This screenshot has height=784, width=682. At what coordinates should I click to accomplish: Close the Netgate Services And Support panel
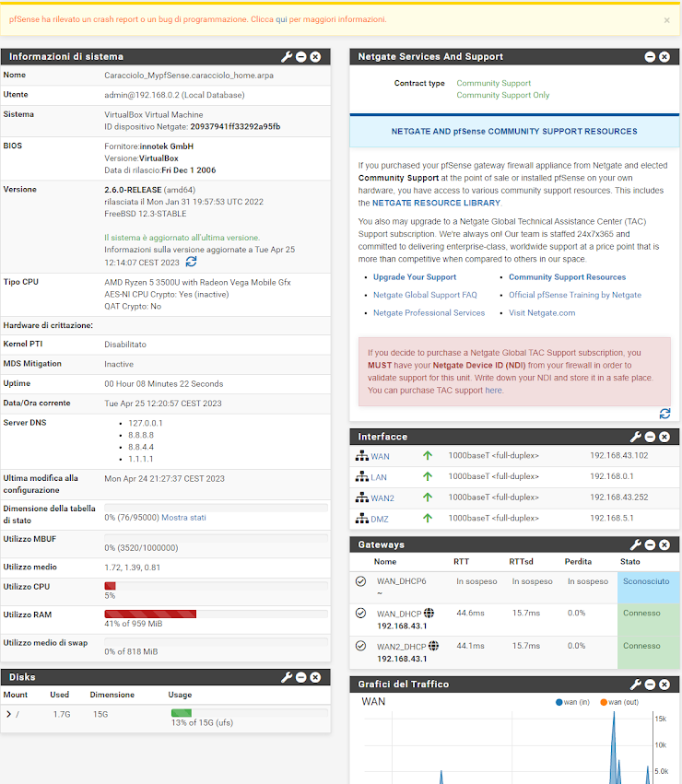point(664,57)
